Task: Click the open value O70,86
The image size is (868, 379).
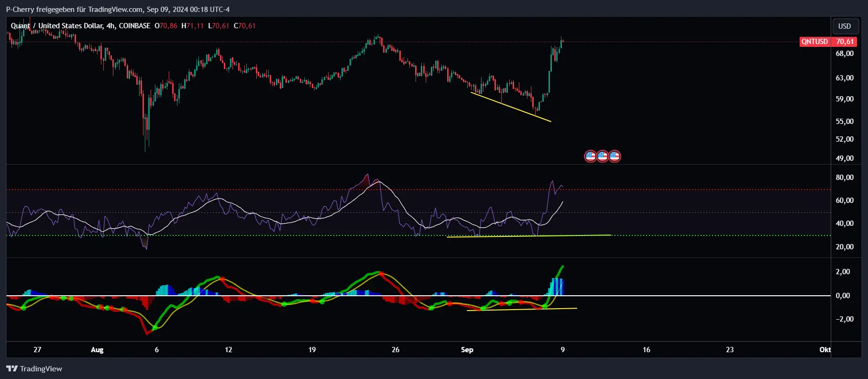Action: (x=166, y=26)
